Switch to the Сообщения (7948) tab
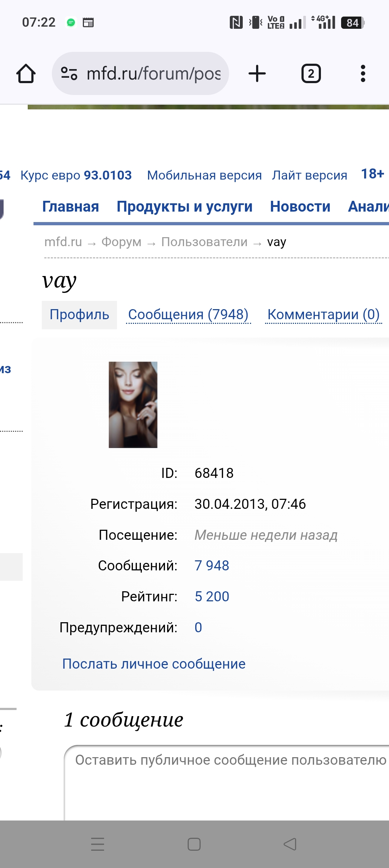The width and height of the screenshot is (389, 868). 188,315
